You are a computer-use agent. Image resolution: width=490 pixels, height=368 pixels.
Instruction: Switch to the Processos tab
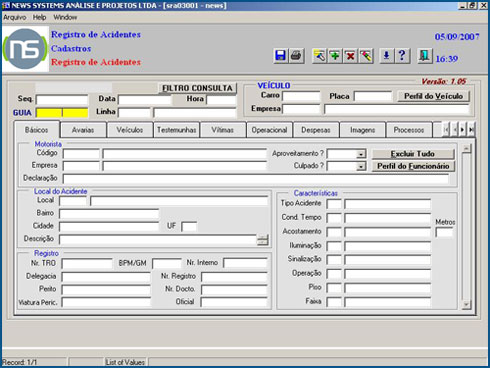pyautogui.click(x=409, y=130)
